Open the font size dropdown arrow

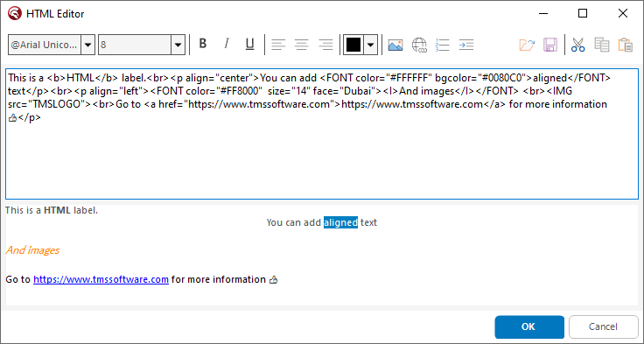(x=178, y=45)
